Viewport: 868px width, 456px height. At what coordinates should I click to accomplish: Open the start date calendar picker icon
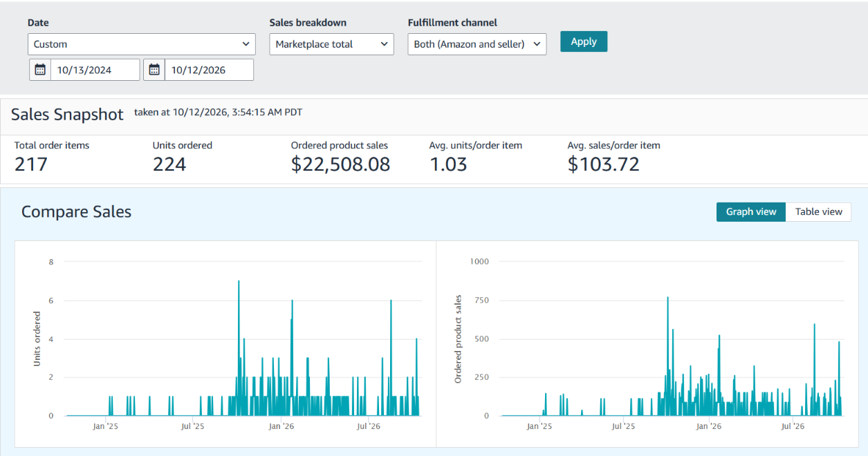click(40, 70)
